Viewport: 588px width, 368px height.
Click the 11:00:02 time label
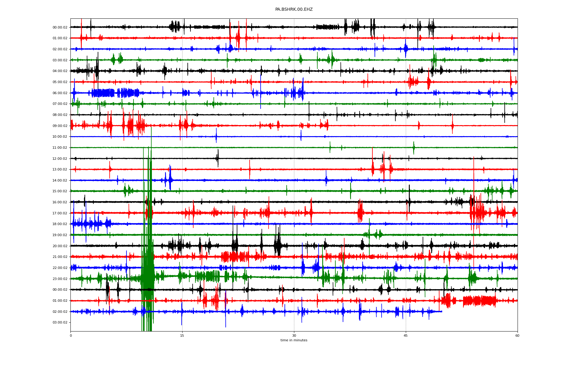coord(60,148)
